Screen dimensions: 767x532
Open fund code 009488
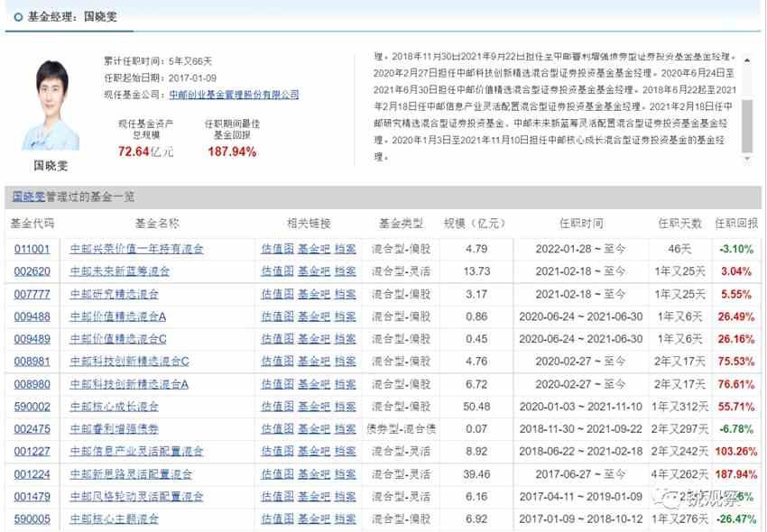(32, 316)
